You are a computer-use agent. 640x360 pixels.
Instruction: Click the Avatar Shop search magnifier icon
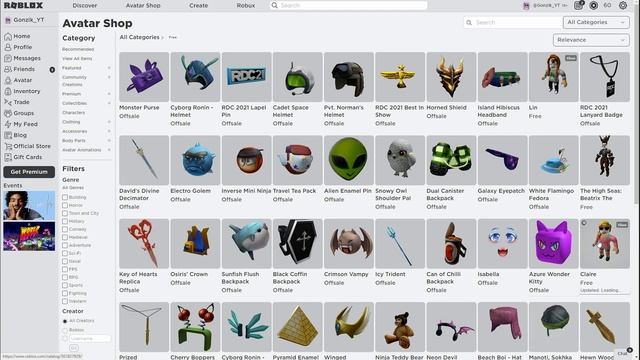tap(469, 22)
